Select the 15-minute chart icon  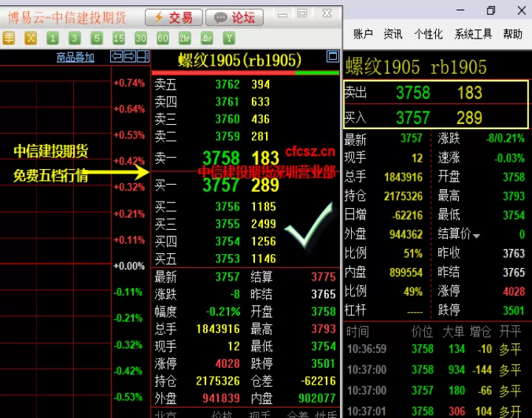pyautogui.click(x=119, y=38)
